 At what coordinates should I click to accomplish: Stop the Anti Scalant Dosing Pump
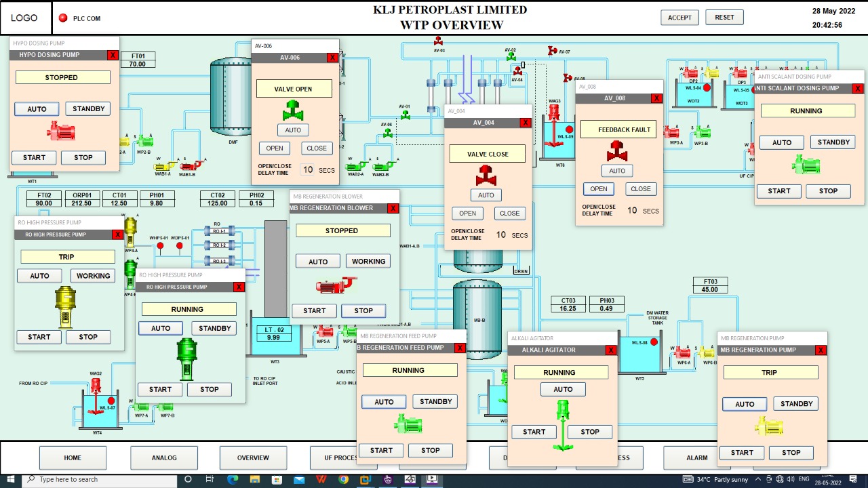coord(828,191)
